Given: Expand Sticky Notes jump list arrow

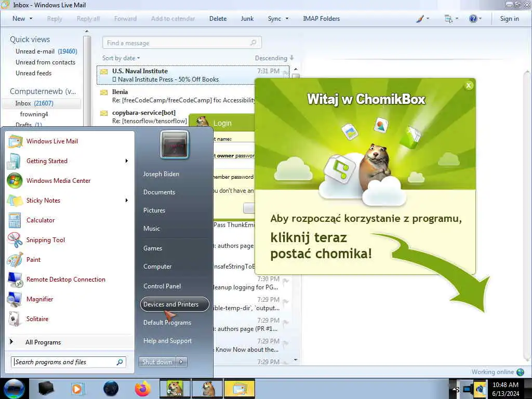Looking at the screenshot, I should pyautogui.click(x=127, y=200).
